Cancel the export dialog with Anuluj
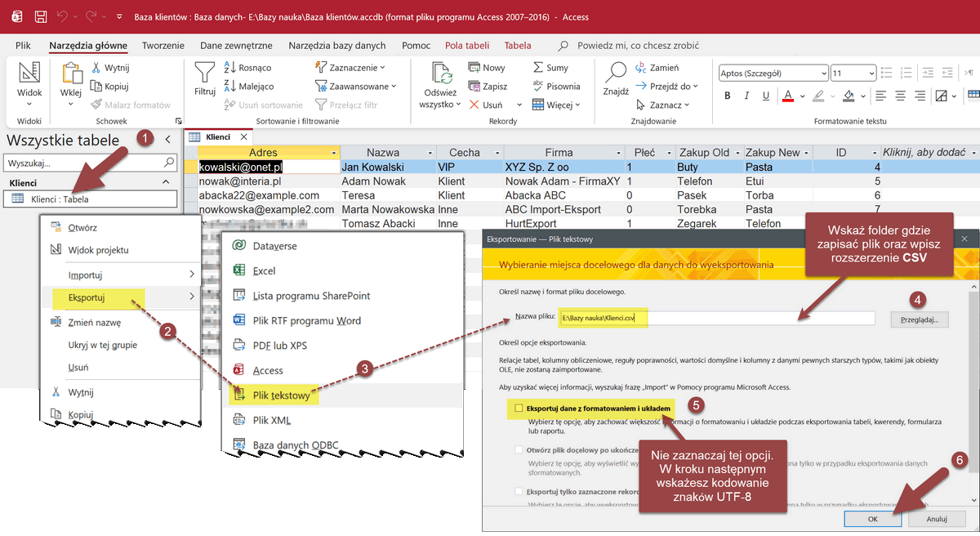This screenshot has height=536, width=980. point(936,519)
